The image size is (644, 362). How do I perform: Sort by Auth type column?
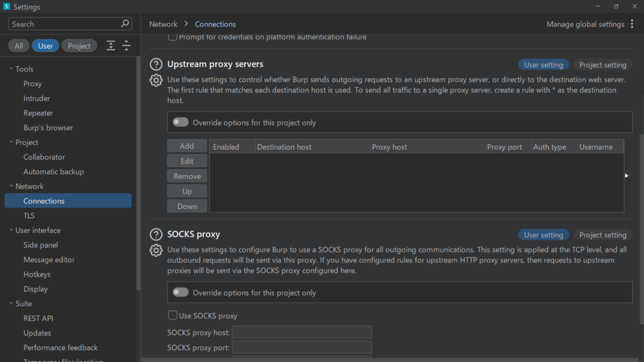(x=554, y=146)
